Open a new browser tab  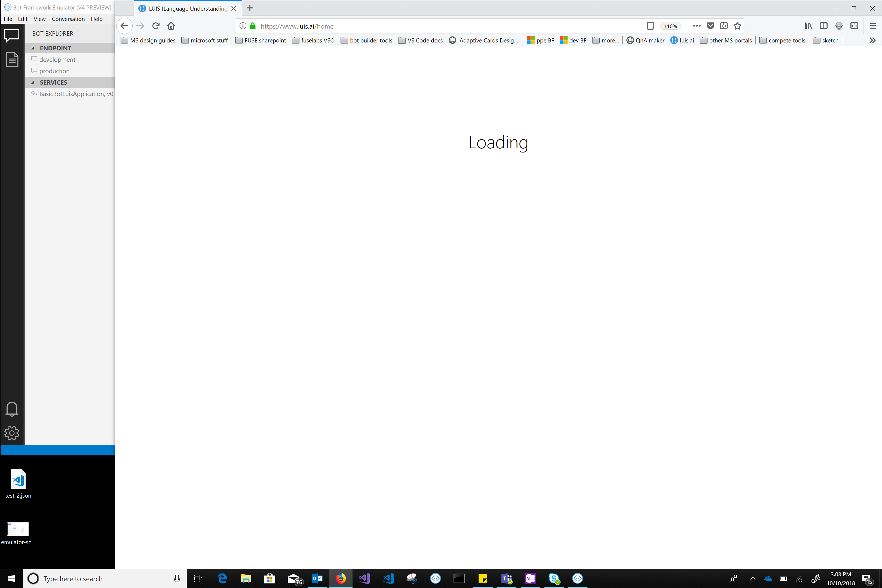pos(249,8)
